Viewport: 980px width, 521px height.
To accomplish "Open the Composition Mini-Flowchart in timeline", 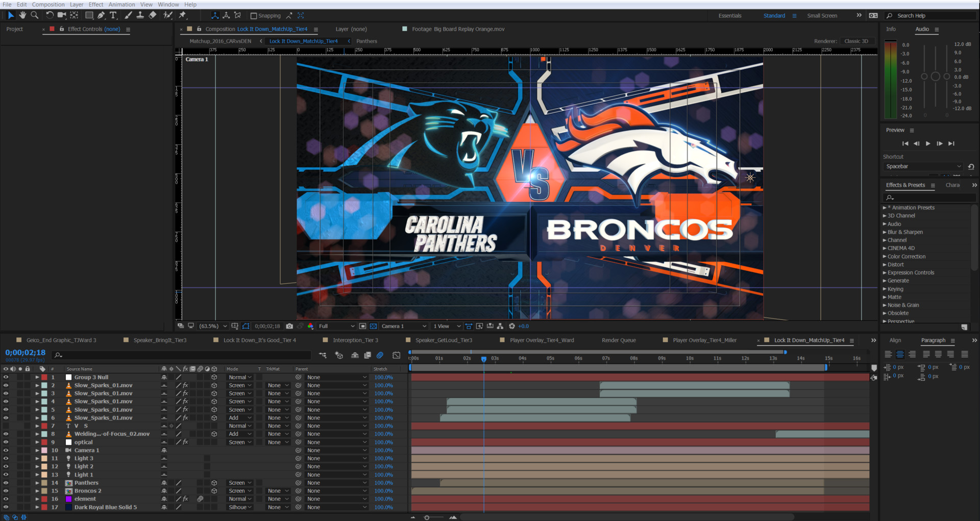I will (323, 355).
